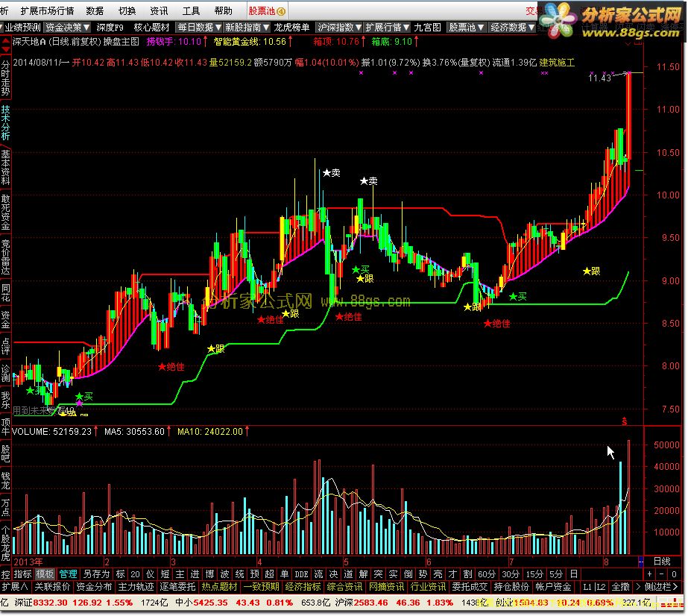Open 资金分布 tab
This screenshot has height=616, width=688.
[x=94, y=587]
